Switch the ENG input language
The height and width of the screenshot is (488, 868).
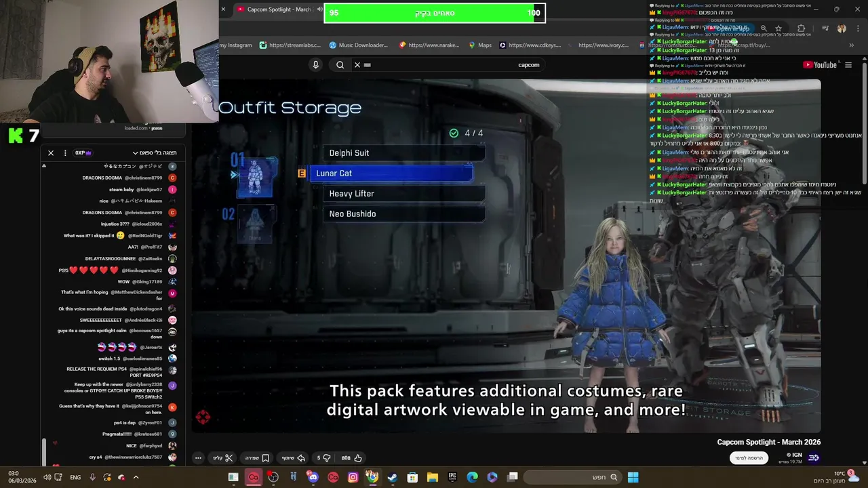(x=75, y=477)
